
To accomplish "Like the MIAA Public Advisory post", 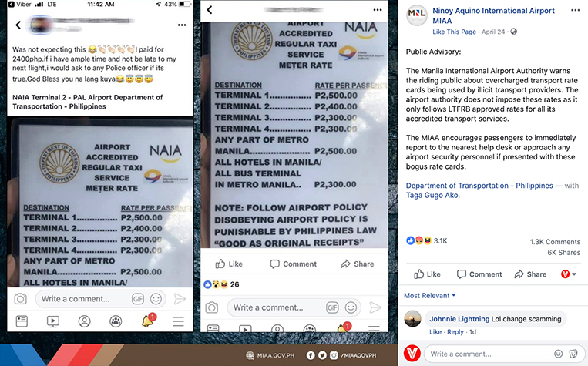I will pyautogui.click(x=427, y=274).
